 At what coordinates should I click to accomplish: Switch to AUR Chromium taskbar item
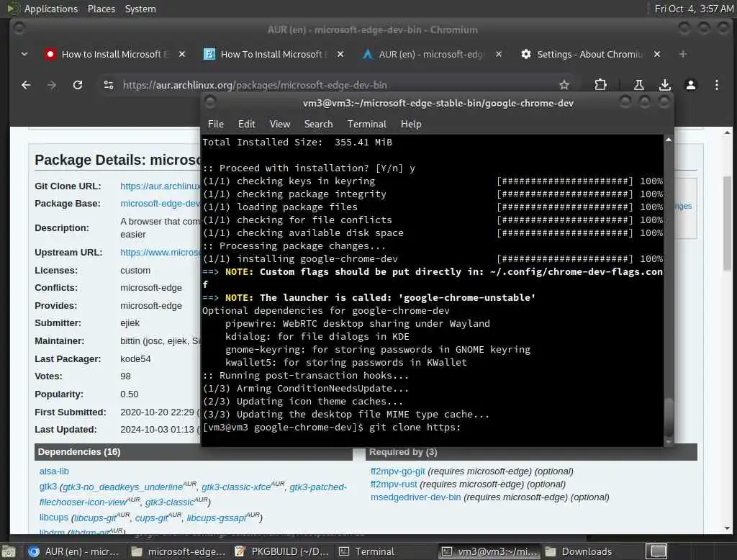(74, 551)
